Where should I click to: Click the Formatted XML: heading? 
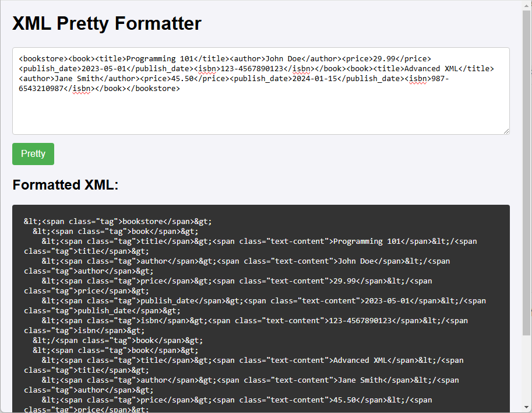65,185
